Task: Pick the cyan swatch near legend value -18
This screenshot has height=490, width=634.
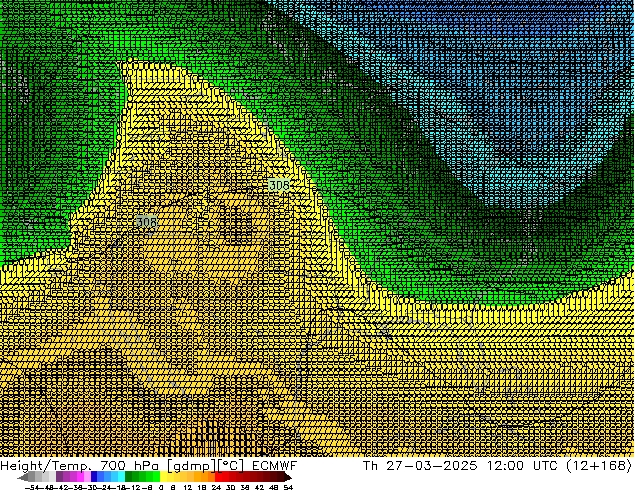Action: point(121,476)
